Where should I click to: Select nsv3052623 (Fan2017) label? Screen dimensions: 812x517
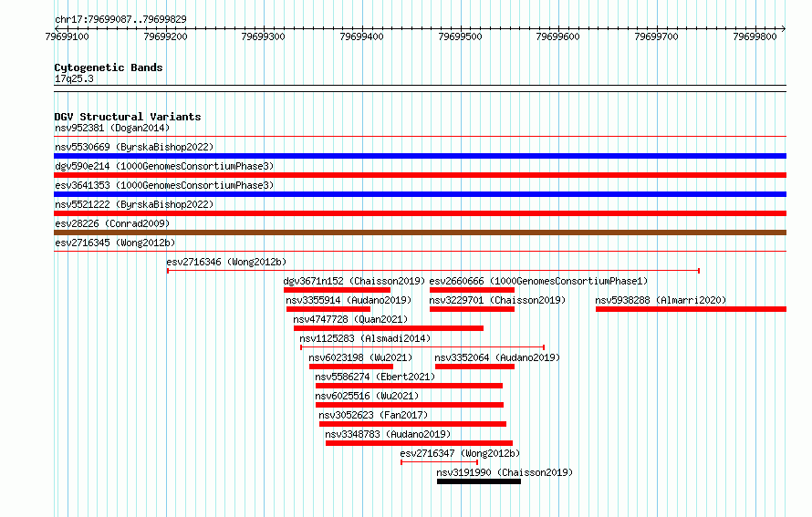(373, 415)
